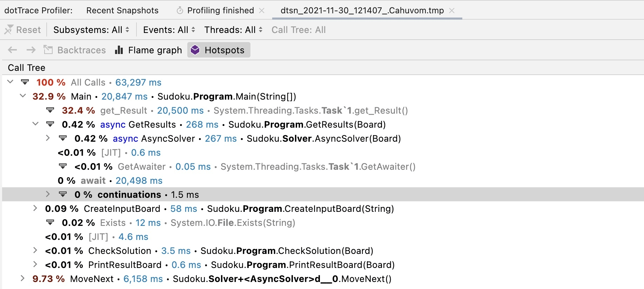Open the Events filter dropdown
Image resolution: width=644 pixels, height=289 pixels.
point(169,30)
